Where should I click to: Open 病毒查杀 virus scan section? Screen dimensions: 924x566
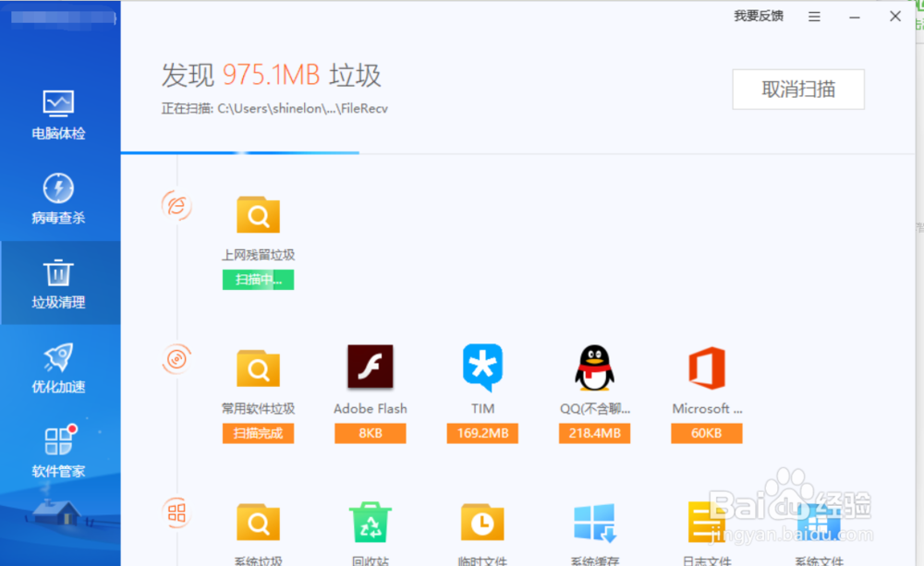coord(58,199)
